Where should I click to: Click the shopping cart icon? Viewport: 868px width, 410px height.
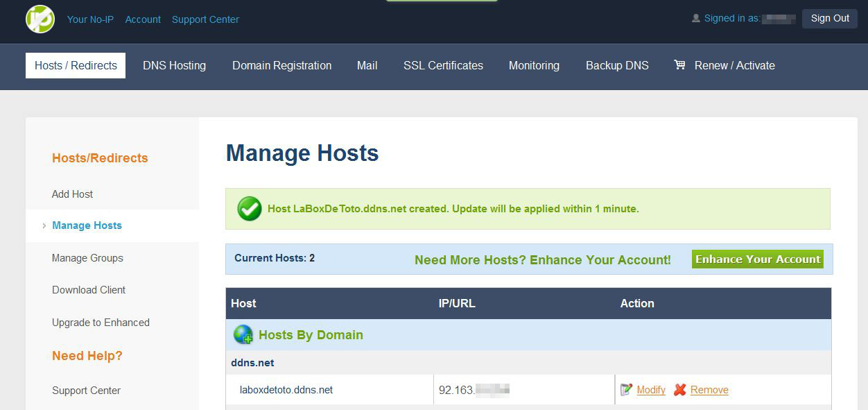click(679, 65)
